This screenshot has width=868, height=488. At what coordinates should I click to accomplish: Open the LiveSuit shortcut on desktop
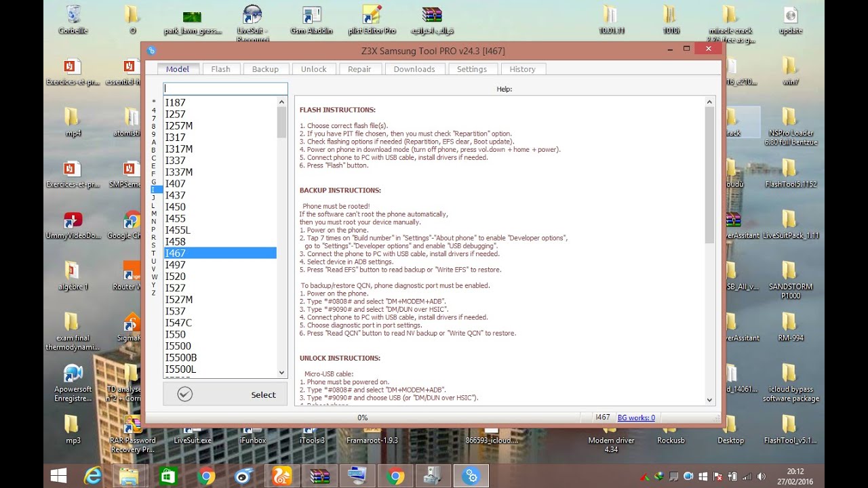252,22
